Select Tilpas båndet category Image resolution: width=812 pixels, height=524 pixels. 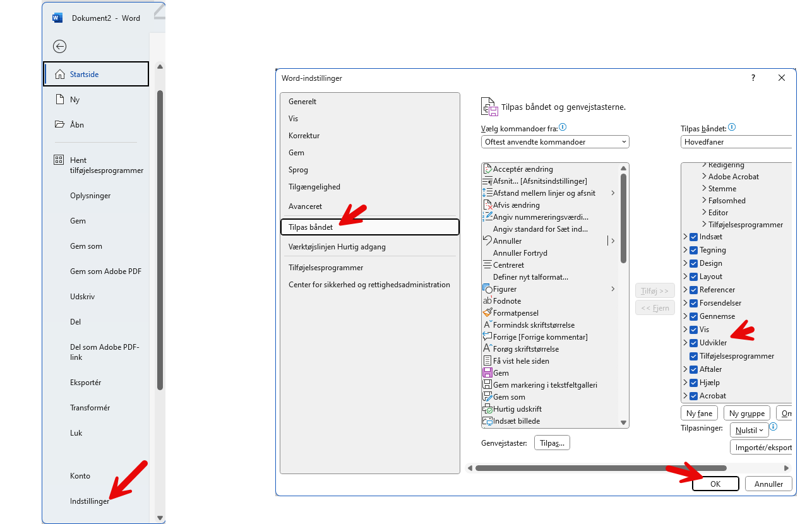pos(369,227)
